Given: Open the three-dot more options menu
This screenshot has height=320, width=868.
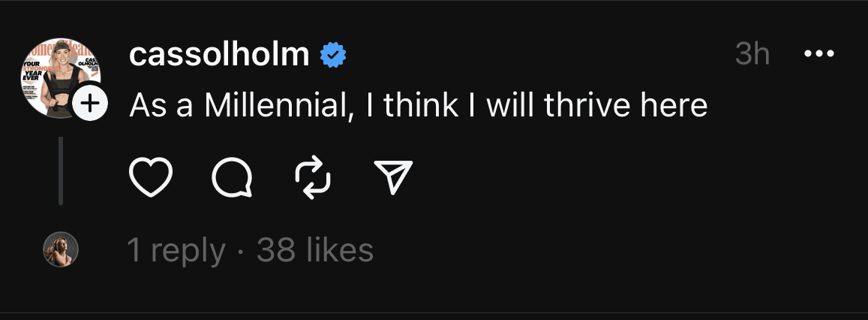Looking at the screenshot, I should 818,54.
